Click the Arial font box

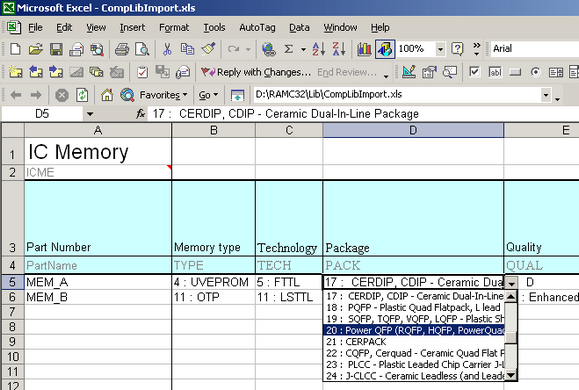click(x=535, y=49)
